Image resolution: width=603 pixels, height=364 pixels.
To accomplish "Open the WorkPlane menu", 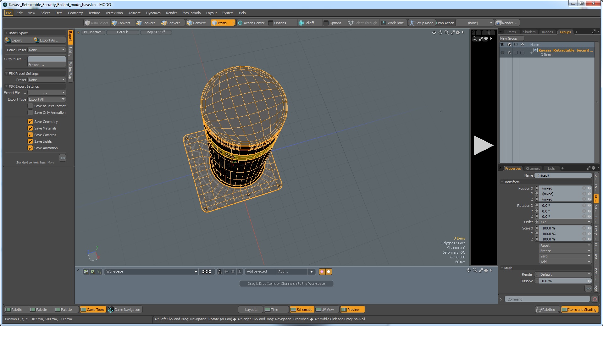I will tap(393, 23).
